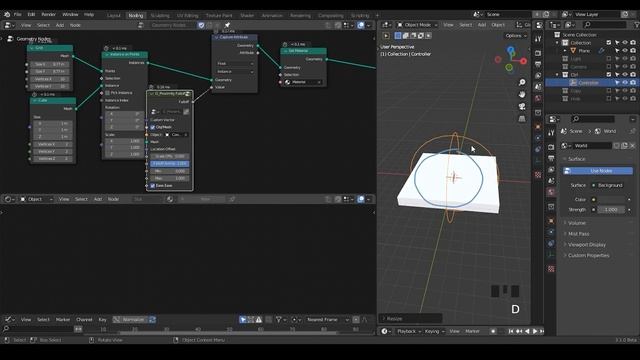This screenshot has width=640, height=360.
Task: Click the Surface Background shader field
Action: point(610,185)
